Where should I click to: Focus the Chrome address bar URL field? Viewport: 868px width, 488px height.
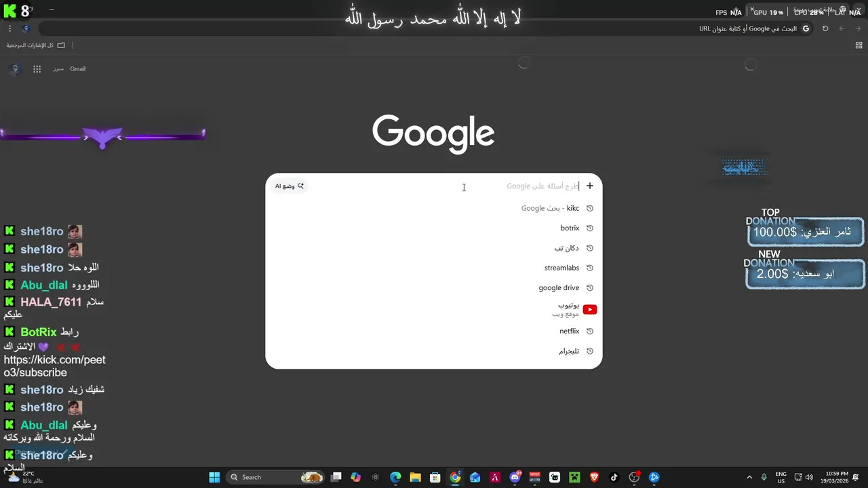click(x=427, y=28)
